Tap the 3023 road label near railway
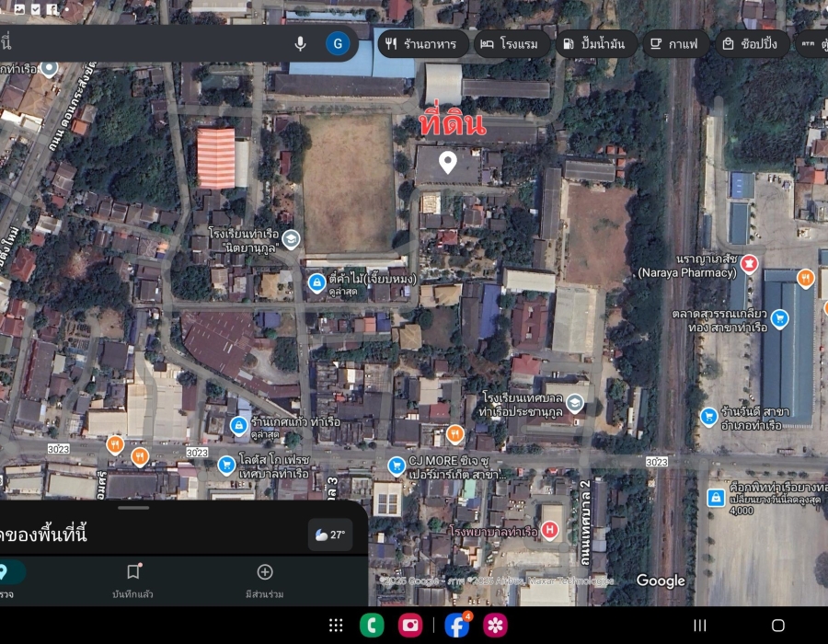Screen dimensions: 828x644 coord(656,462)
